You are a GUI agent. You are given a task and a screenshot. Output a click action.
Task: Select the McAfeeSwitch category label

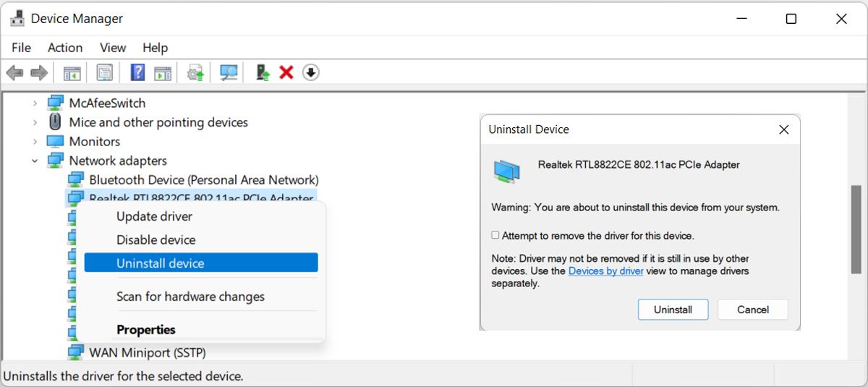click(x=107, y=103)
